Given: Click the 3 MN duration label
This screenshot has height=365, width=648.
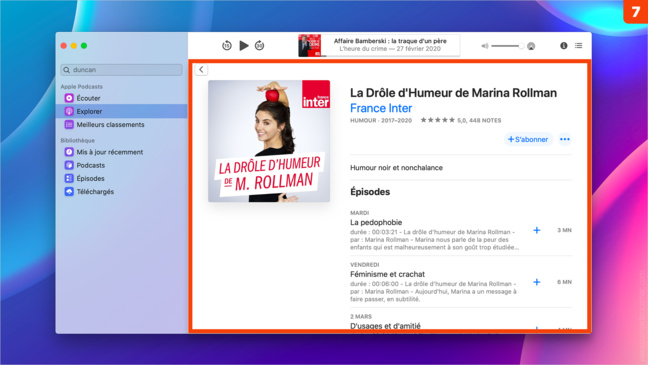Looking at the screenshot, I should point(564,230).
